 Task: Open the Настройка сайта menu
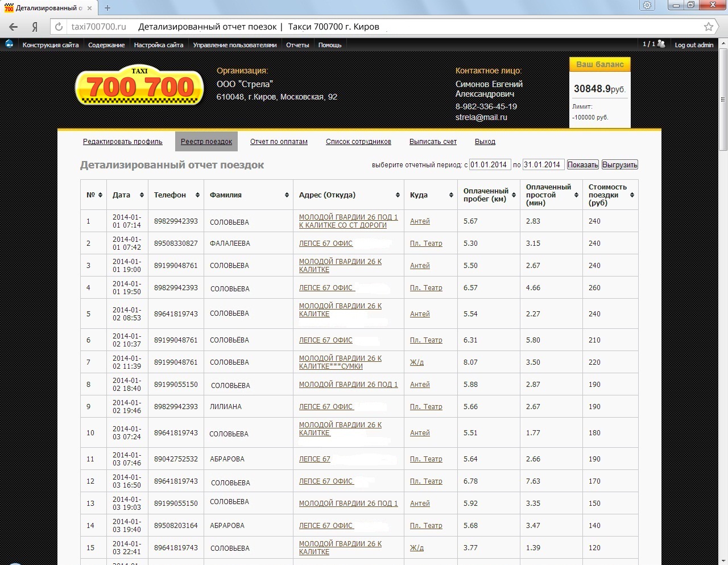(x=159, y=45)
